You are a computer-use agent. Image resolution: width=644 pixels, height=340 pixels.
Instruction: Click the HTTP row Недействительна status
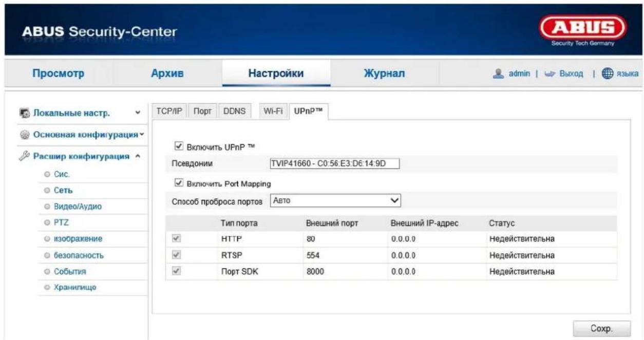coord(522,239)
